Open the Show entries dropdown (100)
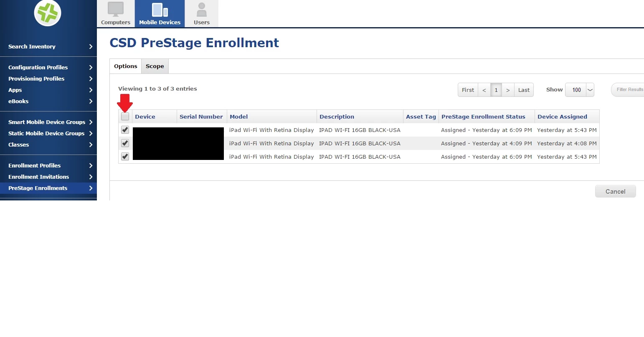This screenshot has width=644, height=337. tap(580, 90)
